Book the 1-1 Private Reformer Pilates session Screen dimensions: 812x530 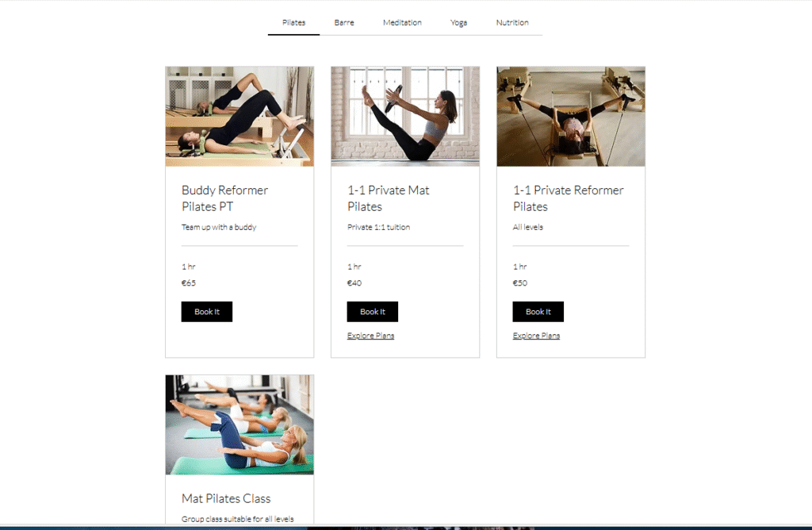click(538, 311)
